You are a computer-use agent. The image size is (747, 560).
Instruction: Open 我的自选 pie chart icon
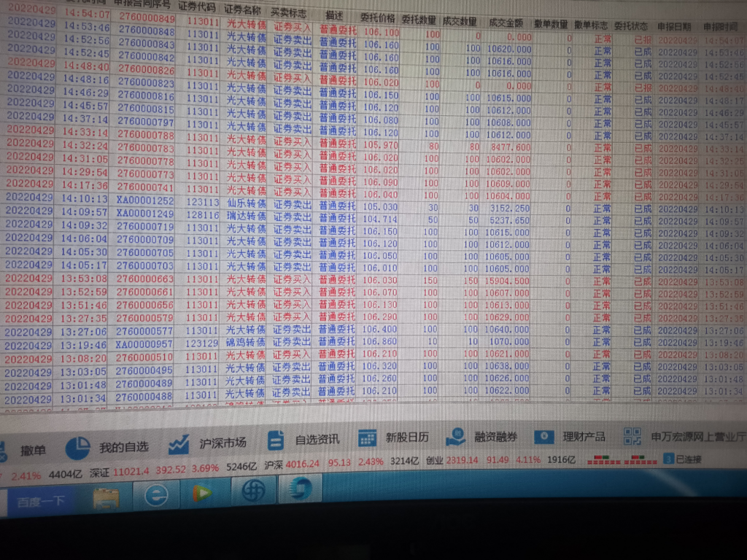tap(77, 447)
